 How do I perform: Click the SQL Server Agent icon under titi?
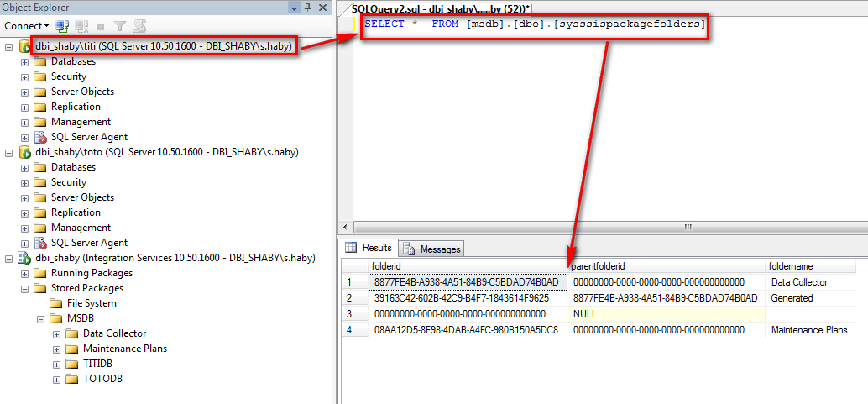[x=40, y=137]
